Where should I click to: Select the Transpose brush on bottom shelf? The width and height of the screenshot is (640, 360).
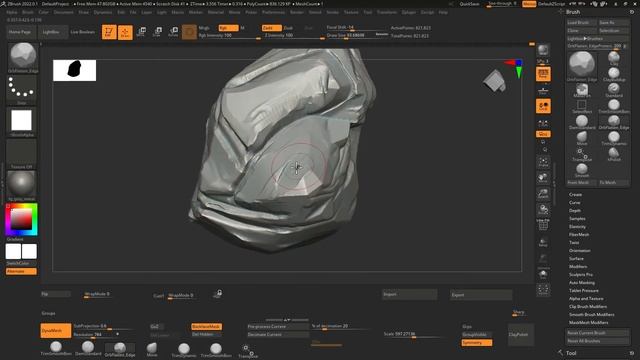tap(248, 351)
